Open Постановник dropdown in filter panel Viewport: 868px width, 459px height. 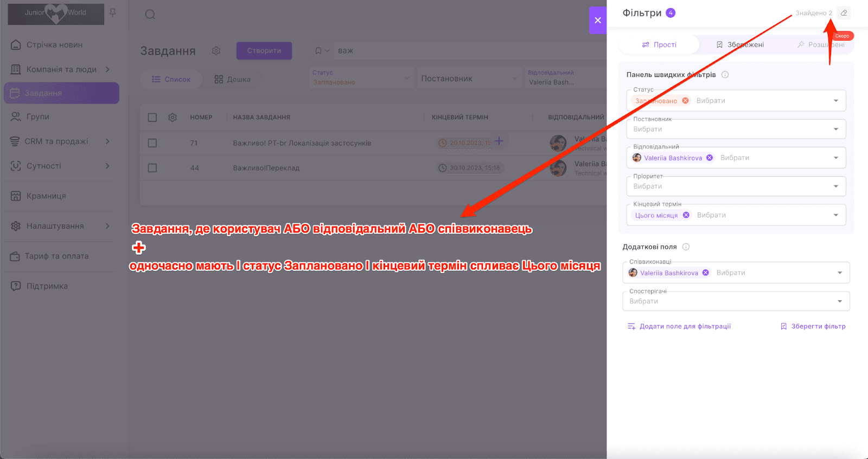737,129
